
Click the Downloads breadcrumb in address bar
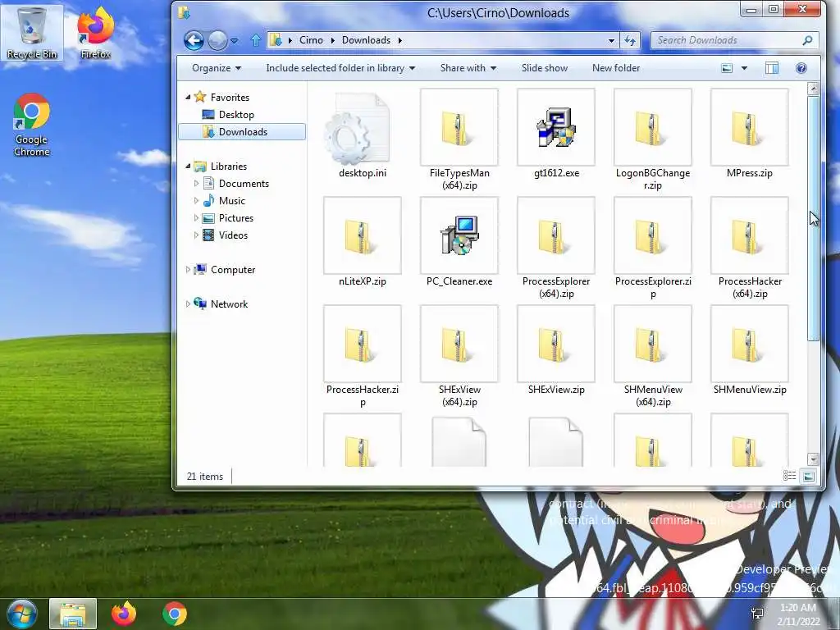coord(366,40)
